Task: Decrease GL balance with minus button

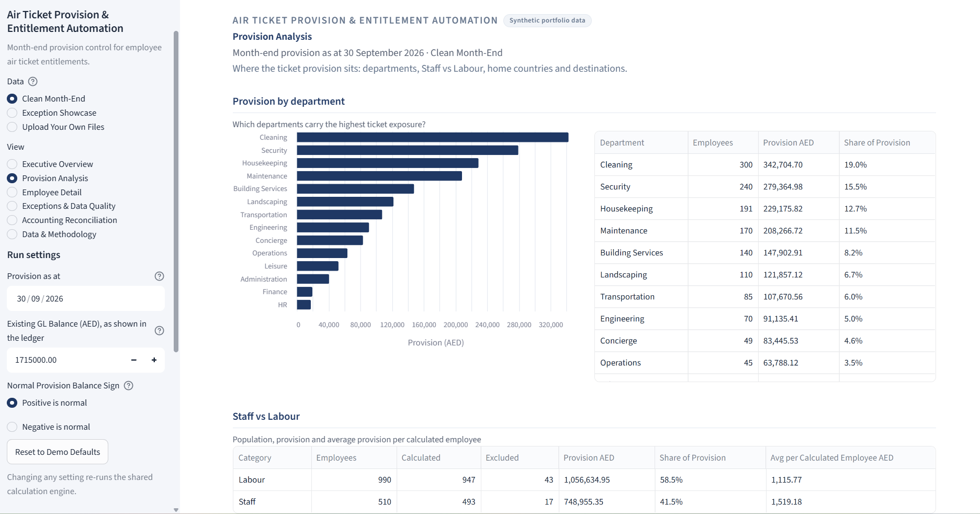Action: [134, 360]
